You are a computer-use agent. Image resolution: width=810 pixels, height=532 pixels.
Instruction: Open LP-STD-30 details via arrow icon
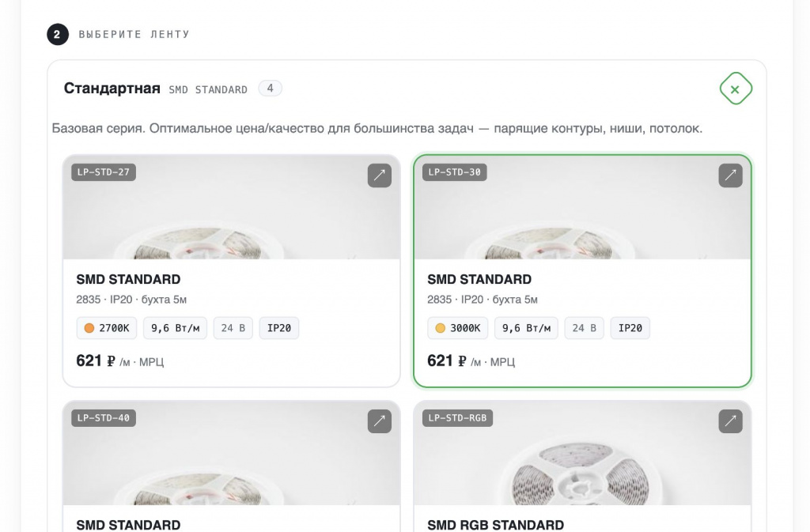click(730, 175)
